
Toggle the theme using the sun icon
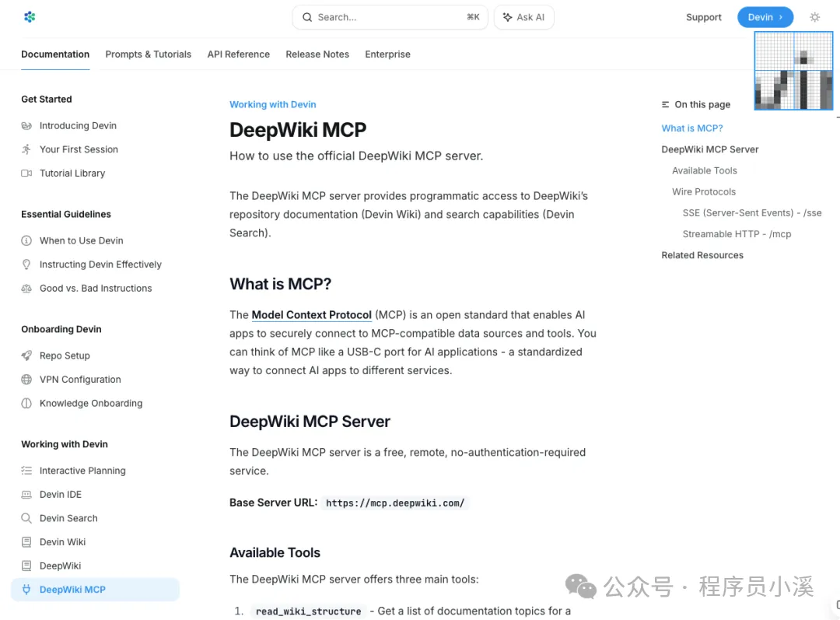[x=814, y=16]
